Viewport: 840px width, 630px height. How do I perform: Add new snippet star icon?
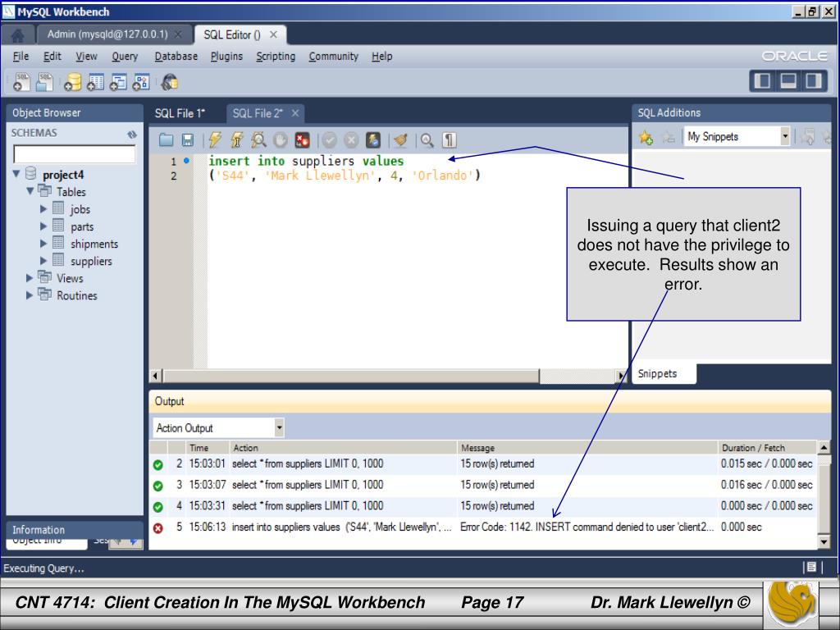coord(646,138)
